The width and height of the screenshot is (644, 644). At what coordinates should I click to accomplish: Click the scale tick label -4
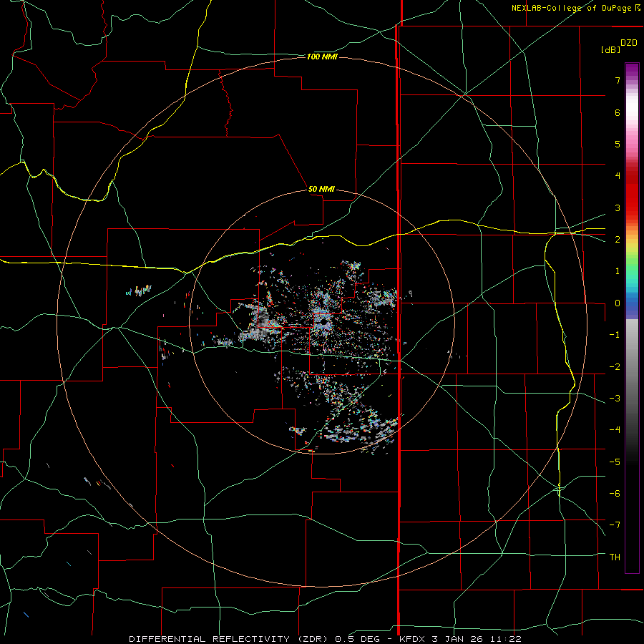pyautogui.click(x=615, y=430)
